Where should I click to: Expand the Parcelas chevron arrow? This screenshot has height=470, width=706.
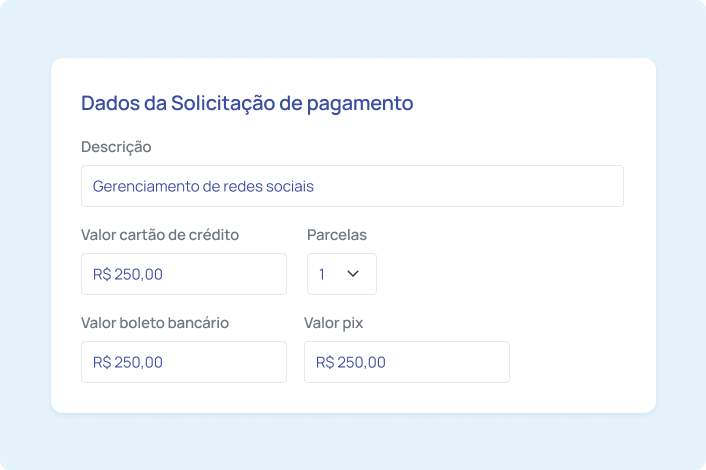(x=352, y=274)
